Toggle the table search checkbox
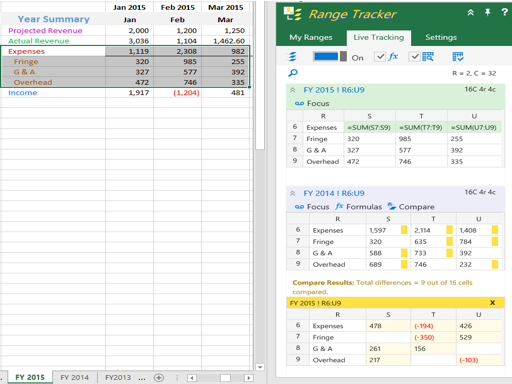The width and height of the screenshot is (512, 384). [x=414, y=57]
